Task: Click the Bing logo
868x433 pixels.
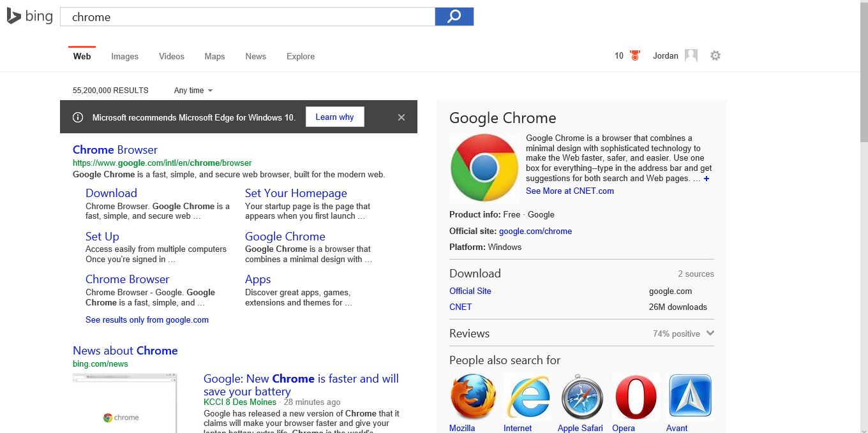Action: tap(30, 17)
